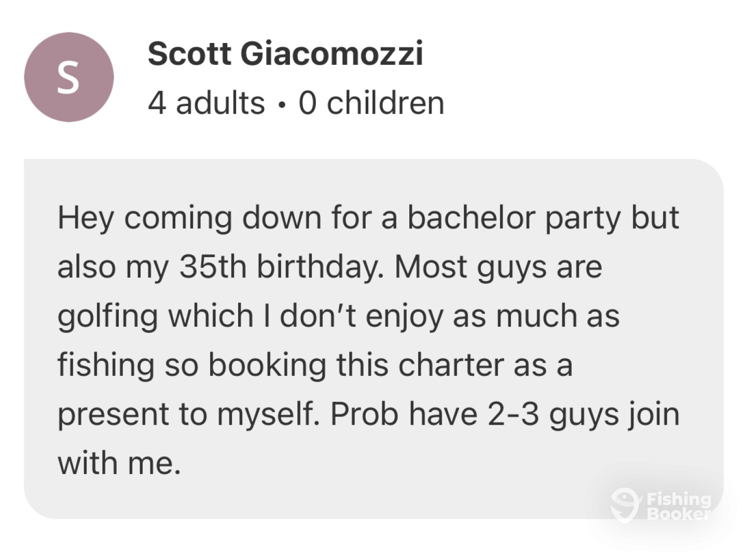Viewport: 747px width, 560px height.
Task: Select the "0 children" guest count
Action: pos(371,103)
